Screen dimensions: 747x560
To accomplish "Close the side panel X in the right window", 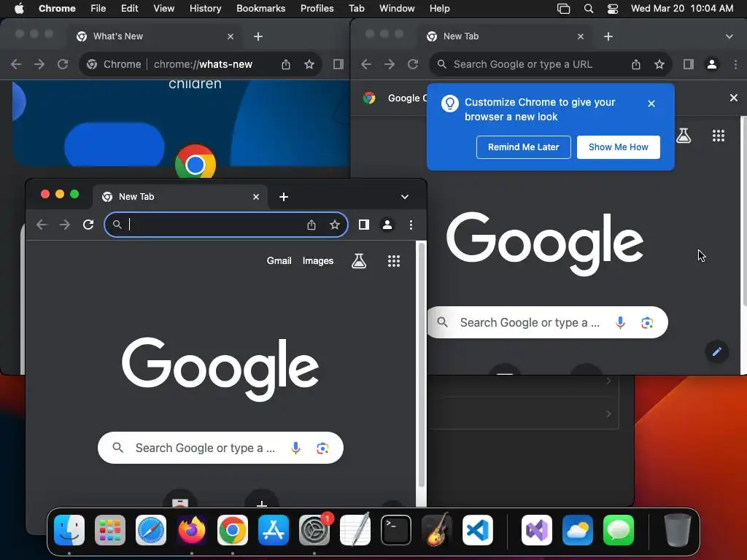I will [x=734, y=98].
